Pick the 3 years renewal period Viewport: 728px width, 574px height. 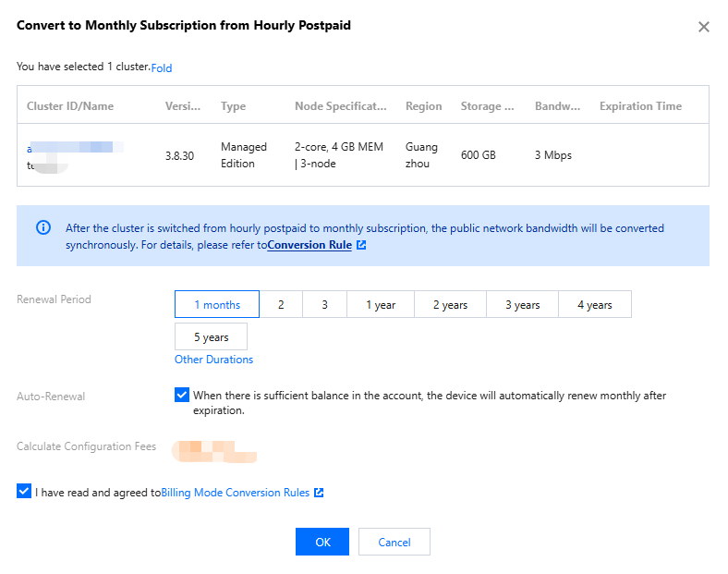pos(522,305)
